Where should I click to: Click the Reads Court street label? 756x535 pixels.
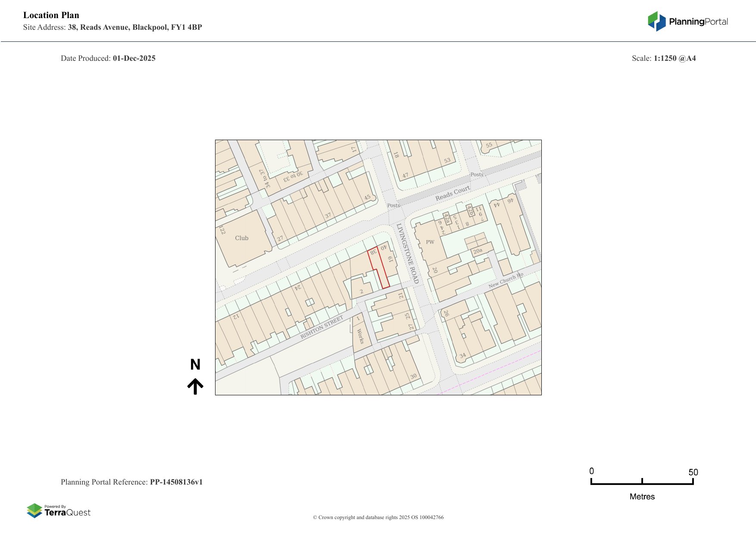point(452,194)
